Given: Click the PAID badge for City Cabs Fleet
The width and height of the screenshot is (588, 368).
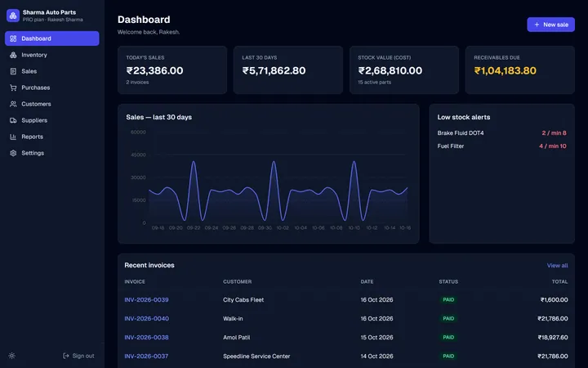Looking at the screenshot, I should click(448, 299).
